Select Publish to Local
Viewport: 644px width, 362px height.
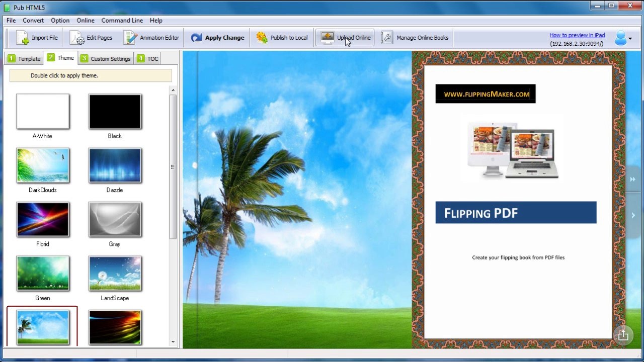(x=282, y=38)
